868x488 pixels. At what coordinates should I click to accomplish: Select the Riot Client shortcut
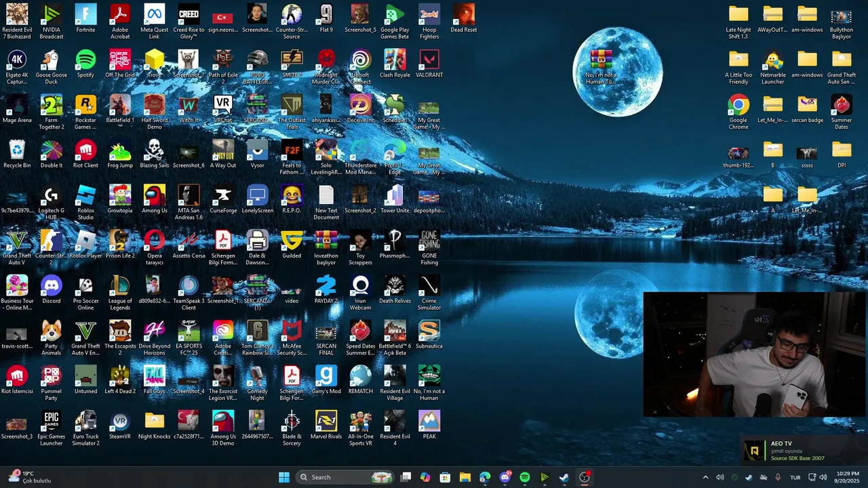pos(85,155)
